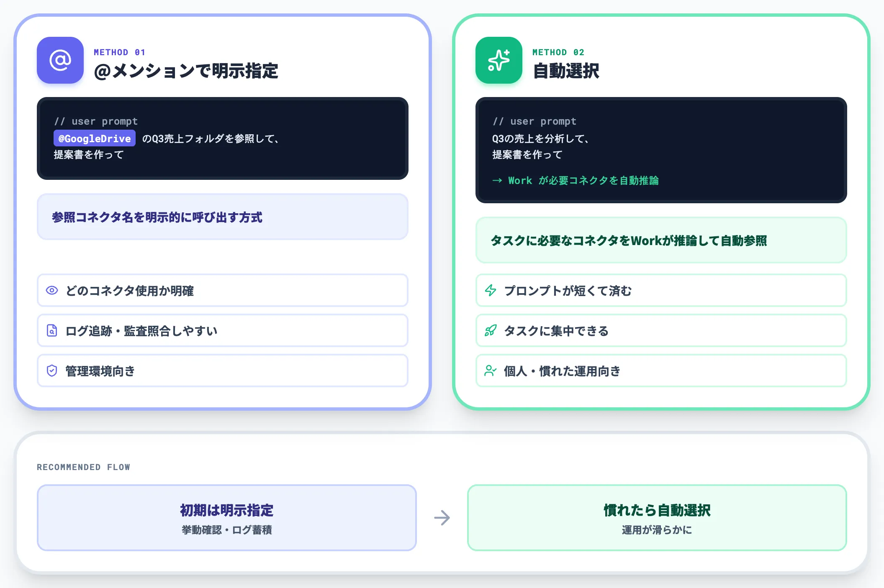Image resolution: width=884 pixels, height=588 pixels.
Task: Select the 初期は明示指定 flow box
Action: coord(227,518)
